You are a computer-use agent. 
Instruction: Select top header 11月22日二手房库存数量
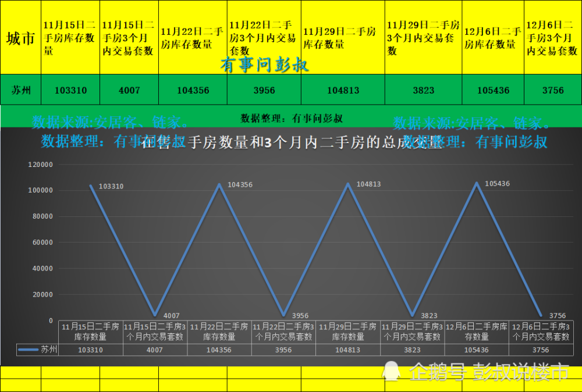click(x=193, y=37)
